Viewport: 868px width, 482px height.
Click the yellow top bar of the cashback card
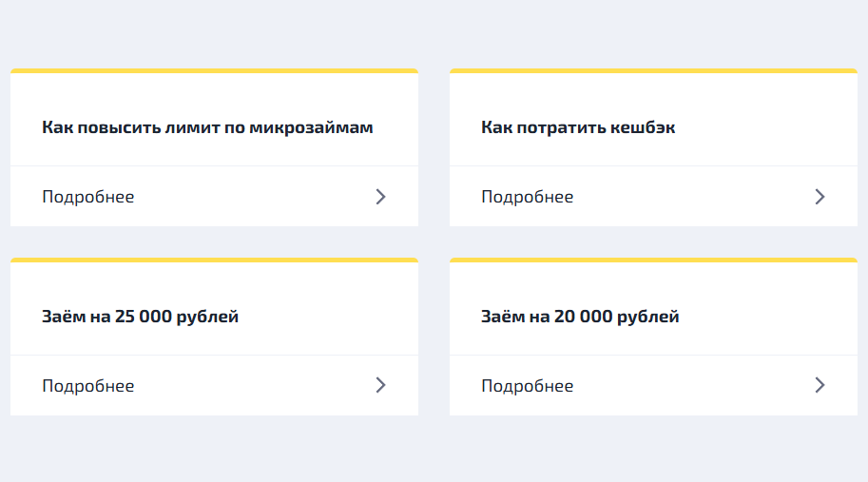tap(653, 70)
